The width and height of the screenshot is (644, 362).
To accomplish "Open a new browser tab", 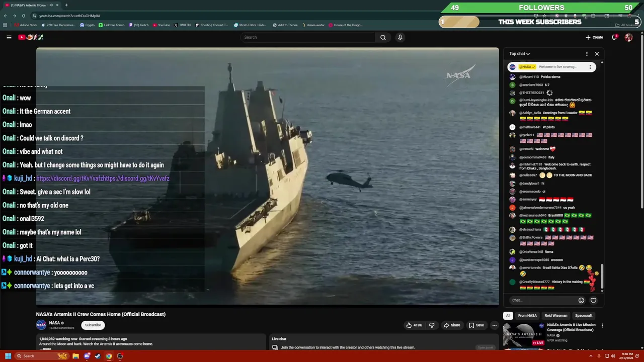I will point(66,5).
